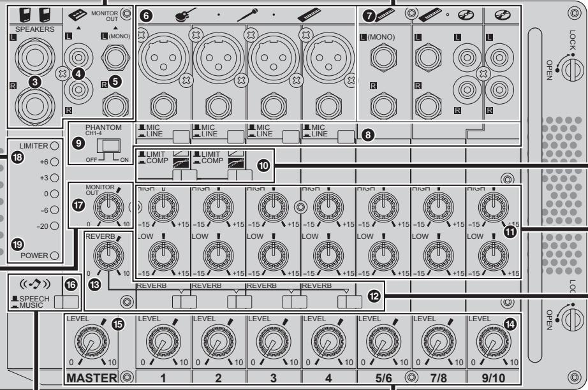Viewport: 588px width, 390px height.
Task: Click the MONITOR OUT L (MONO) jack
Action: coord(115,57)
